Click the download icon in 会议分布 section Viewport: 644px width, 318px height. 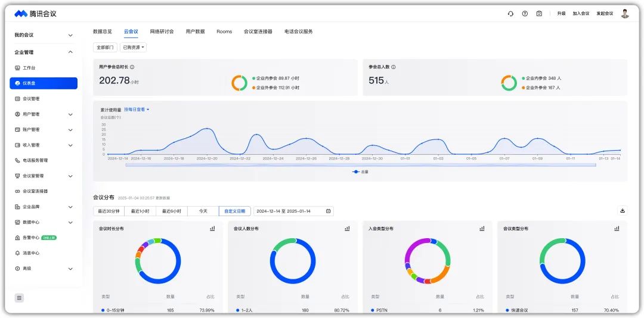[623, 211]
